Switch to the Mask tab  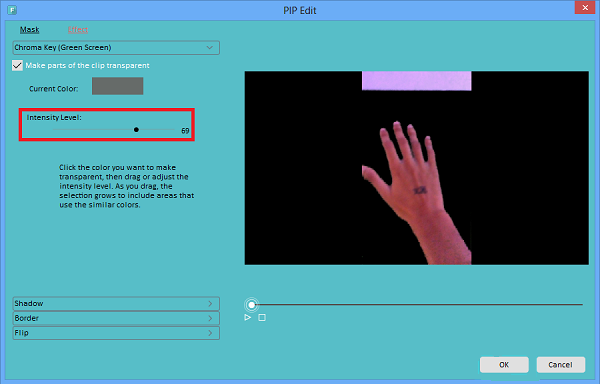pos(29,29)
